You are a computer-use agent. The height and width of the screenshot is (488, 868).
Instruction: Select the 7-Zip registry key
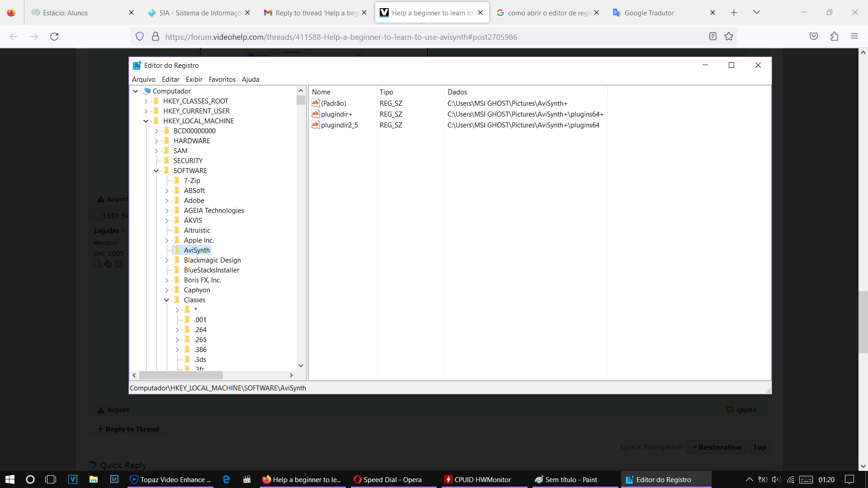point(192,181)
